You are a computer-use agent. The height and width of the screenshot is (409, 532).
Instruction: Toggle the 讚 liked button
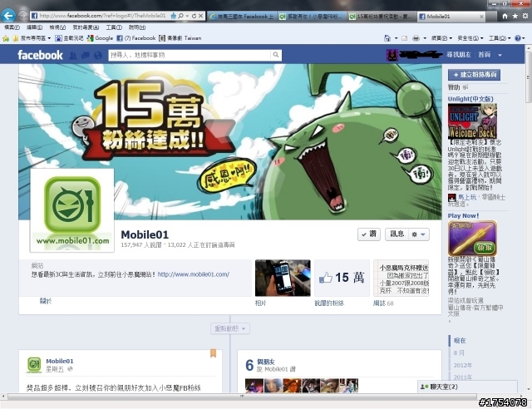pos(369,234)
